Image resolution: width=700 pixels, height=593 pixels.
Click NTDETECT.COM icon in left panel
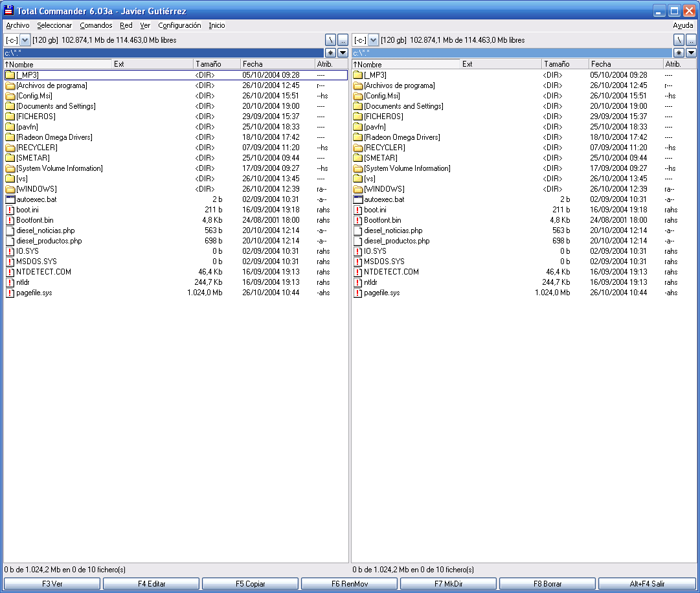(10, 272)
